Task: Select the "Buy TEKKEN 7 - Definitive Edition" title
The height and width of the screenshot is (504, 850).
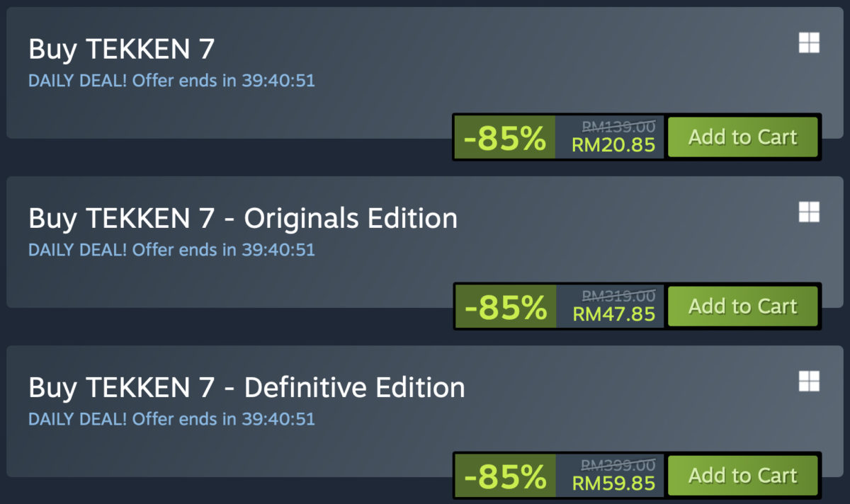Action: pos(246,387)
